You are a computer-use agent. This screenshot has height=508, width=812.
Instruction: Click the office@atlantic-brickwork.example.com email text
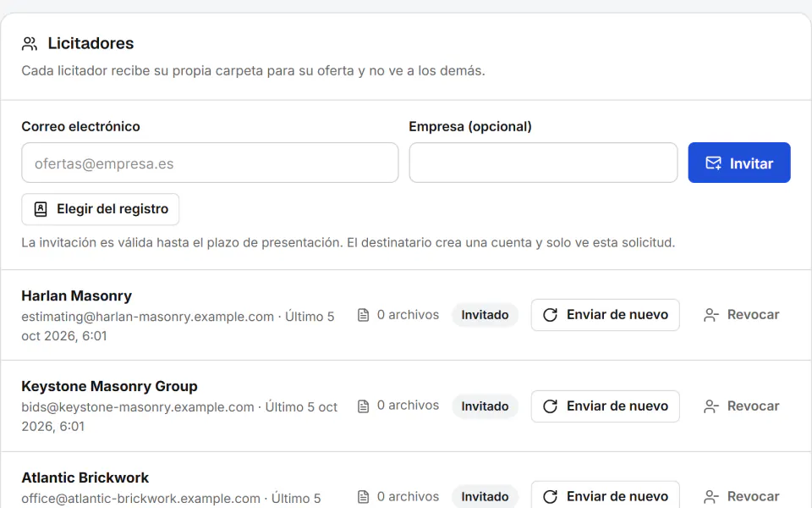point(141,498)
